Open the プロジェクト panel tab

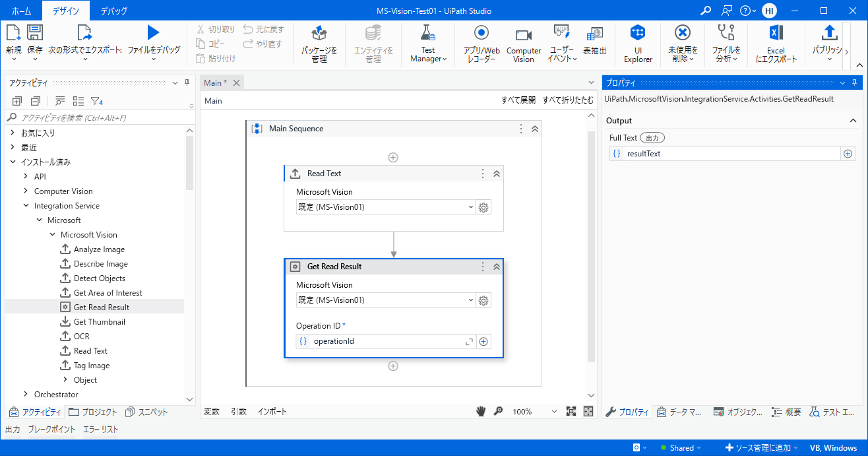(x=93, y=412)
